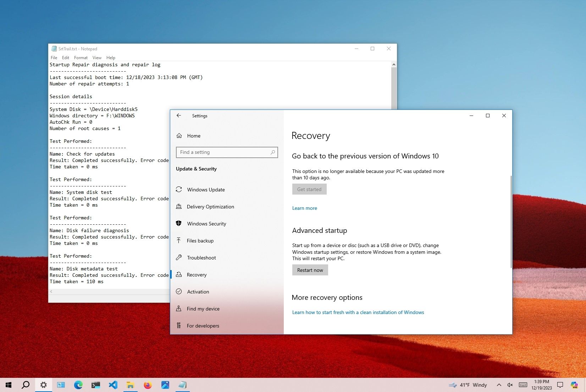Unmute the system volume in the tray
Image resolution: width=586 pixels, height=392 pixels.
[x=510, y=385]
